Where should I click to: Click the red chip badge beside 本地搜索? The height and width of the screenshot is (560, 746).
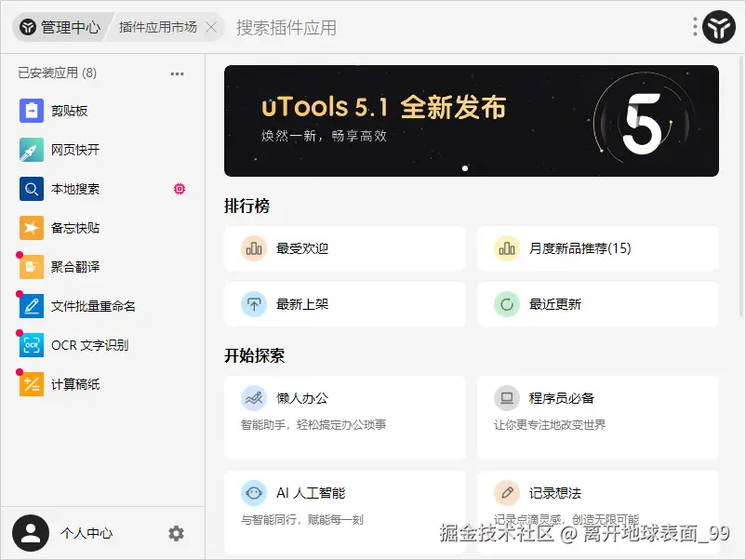click(180, 189)
